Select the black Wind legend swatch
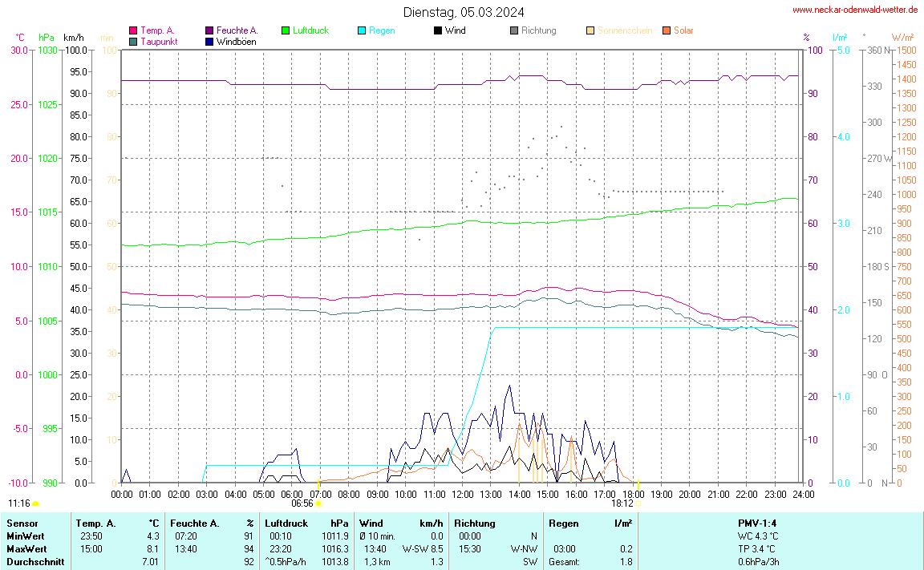The height and width of the screenshot is (570, 924). [437, 30]
